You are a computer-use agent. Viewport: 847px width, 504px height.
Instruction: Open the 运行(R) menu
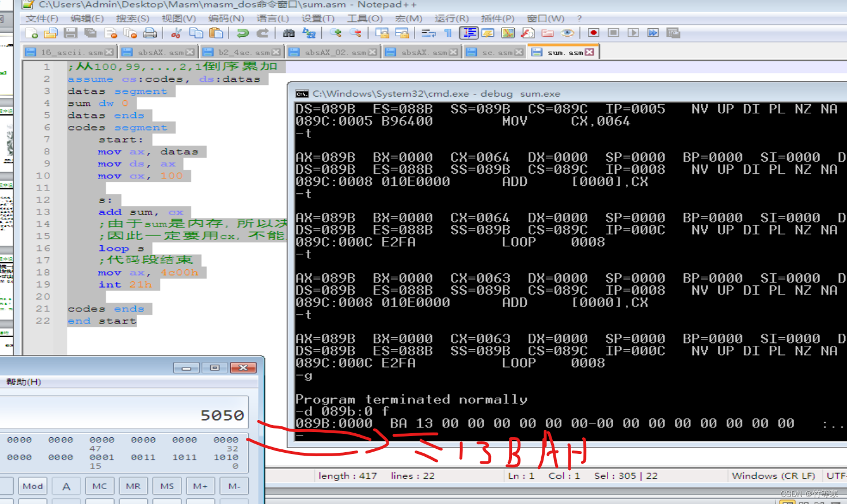451,18
